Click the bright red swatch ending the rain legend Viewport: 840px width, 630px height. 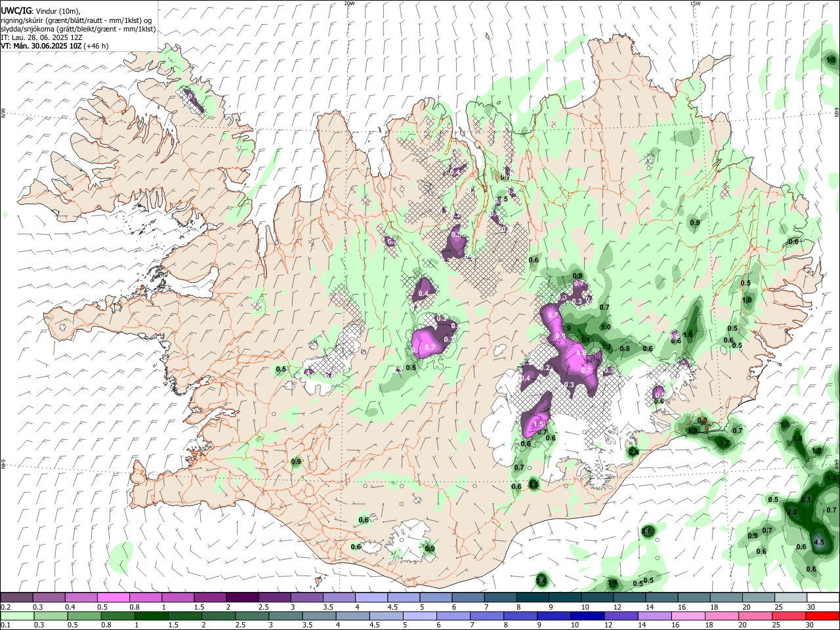[822, 616]
